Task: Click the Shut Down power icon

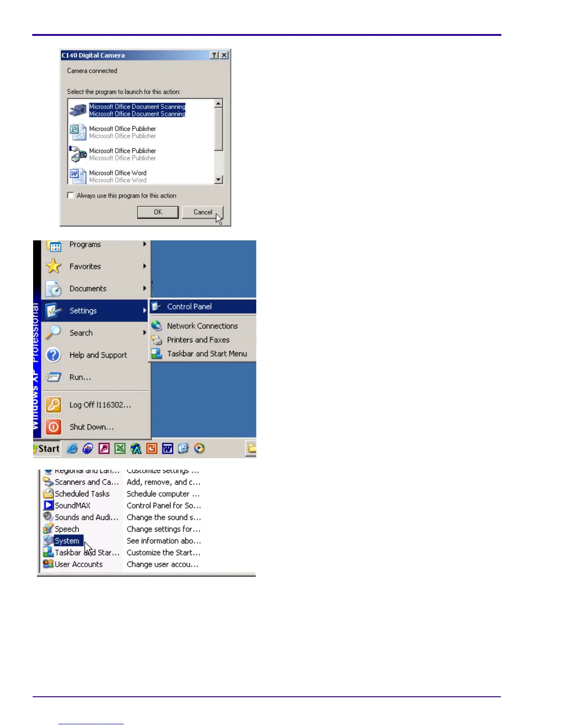Action: coord(54,427)
